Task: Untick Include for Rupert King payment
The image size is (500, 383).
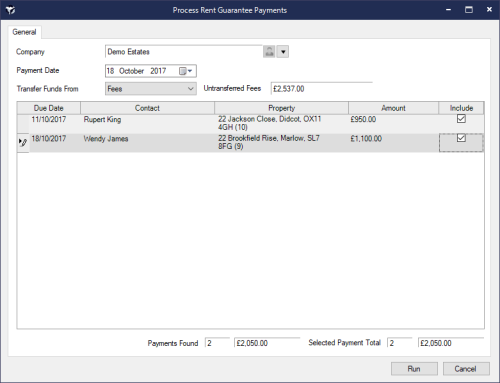Action: click(461, 119)
